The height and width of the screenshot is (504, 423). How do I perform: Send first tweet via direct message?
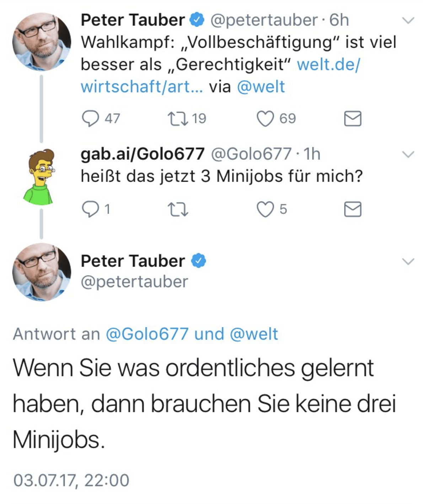point(353,119)
